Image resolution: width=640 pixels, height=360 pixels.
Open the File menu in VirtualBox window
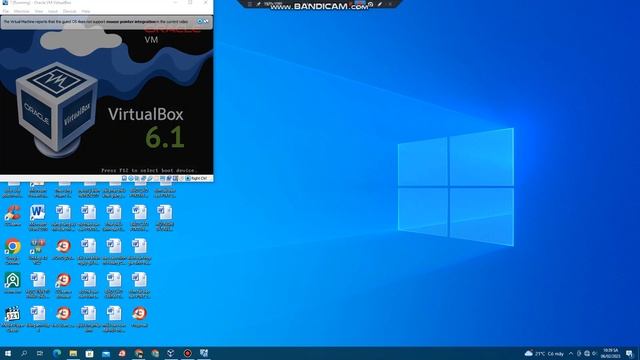click(x=6, y=11)
